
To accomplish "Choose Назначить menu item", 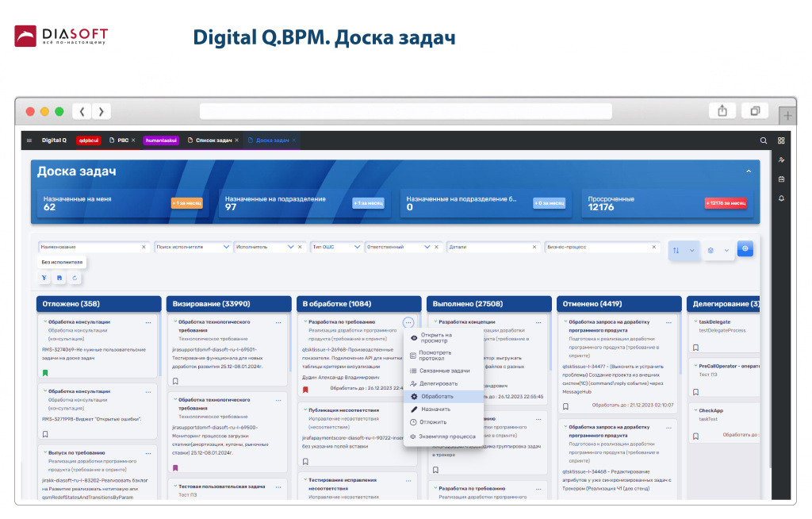I will [x=443, y=409].
